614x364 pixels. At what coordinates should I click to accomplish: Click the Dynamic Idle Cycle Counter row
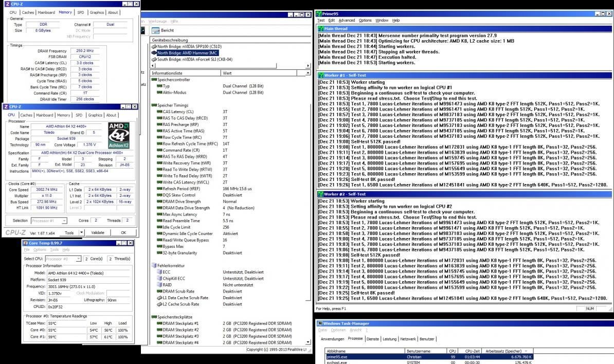(x=230, y=233)
